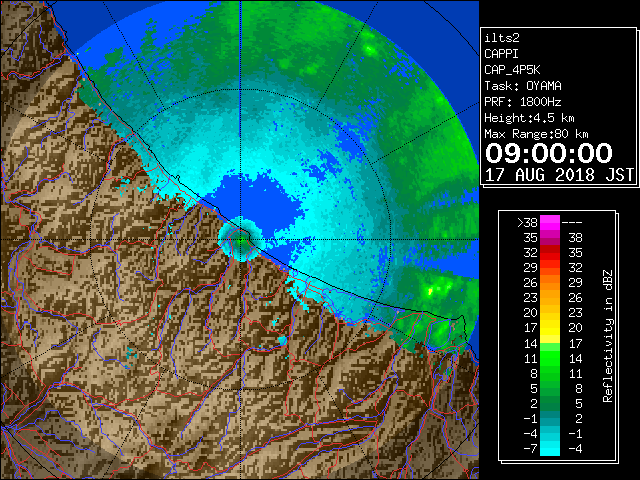Viewport: 640px width, 480px height.
Task: Pick the red legend swatch beside 32
Action: [550, 253]
